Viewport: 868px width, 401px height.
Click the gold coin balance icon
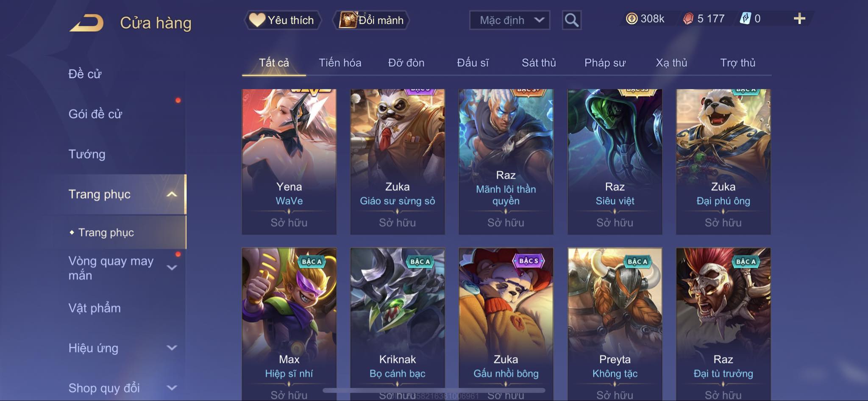click(632, 19)
